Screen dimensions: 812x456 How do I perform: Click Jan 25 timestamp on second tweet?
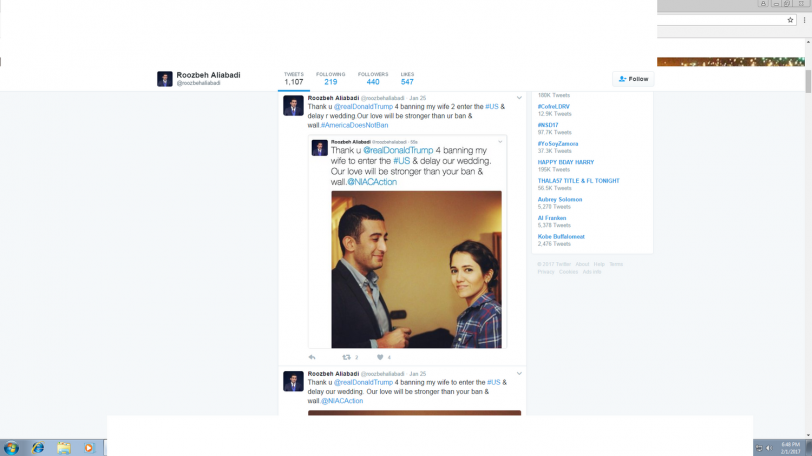(417, 374)
